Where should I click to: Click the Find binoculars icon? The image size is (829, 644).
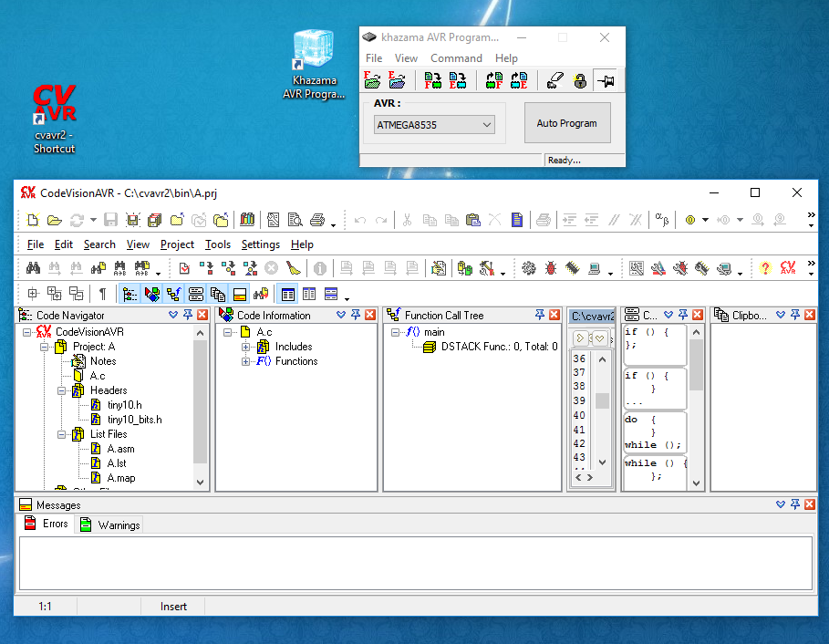[x=33, y=268]
